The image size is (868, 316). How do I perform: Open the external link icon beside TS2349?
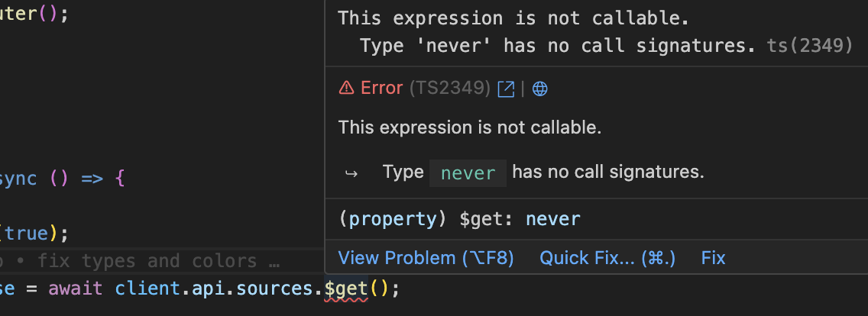click(x=506, y=89)
